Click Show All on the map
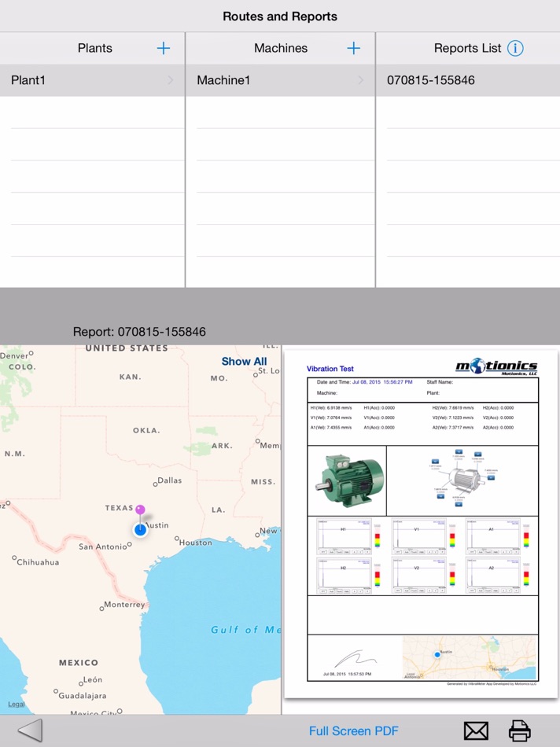 point(244,361)
